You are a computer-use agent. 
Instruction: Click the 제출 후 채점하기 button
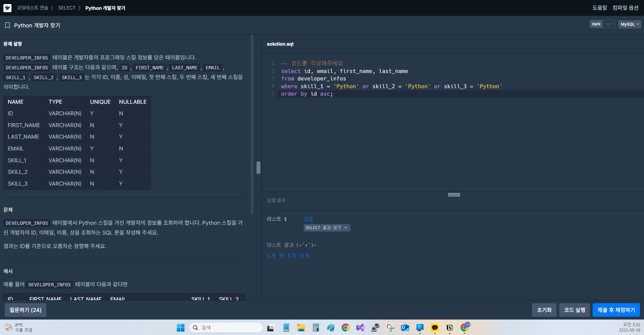[616, 310]
